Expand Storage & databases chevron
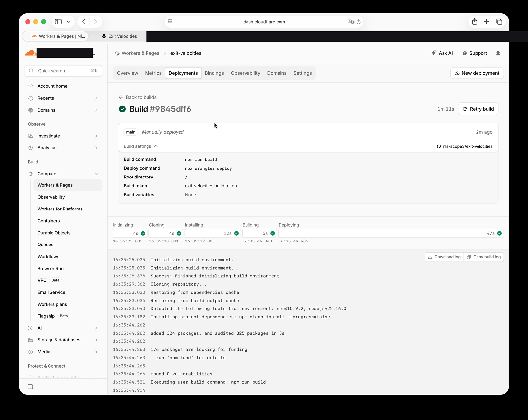Screen dimensions: 528x420 click(96, 340)
